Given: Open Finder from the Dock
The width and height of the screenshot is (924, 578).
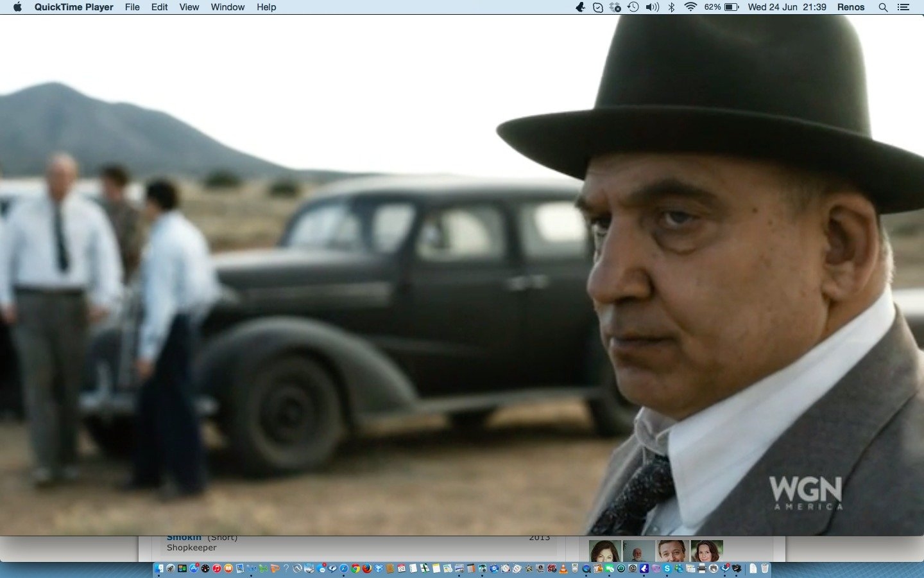Looking at the screenshot, I should tap(158, 568).
